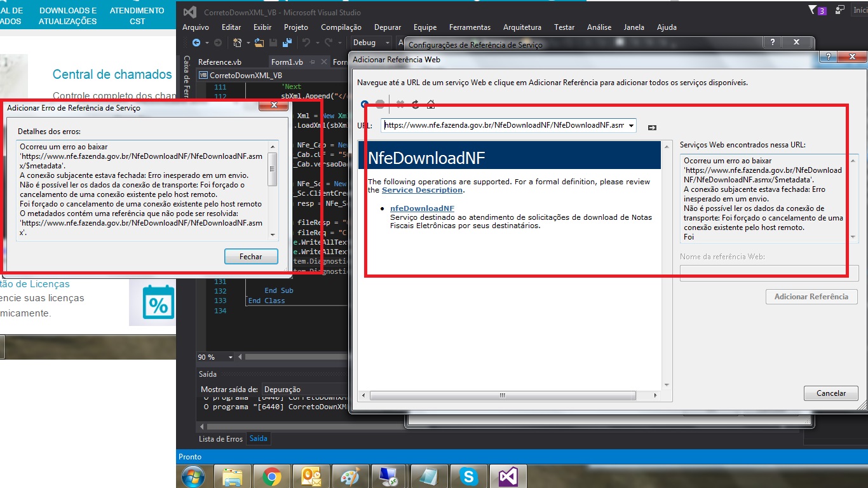Click the Navigate Forward arrow in Visual Studio toolbar
The image size is (868, 488).
[217, 43]
